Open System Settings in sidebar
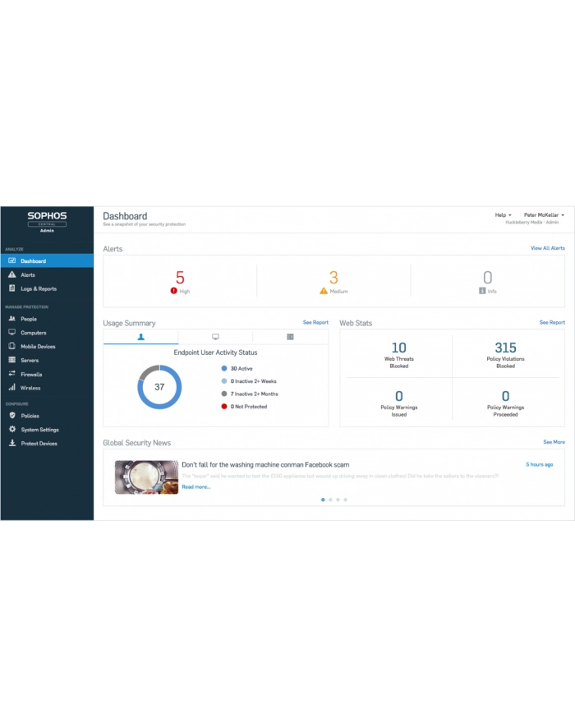 coord(47,430)
